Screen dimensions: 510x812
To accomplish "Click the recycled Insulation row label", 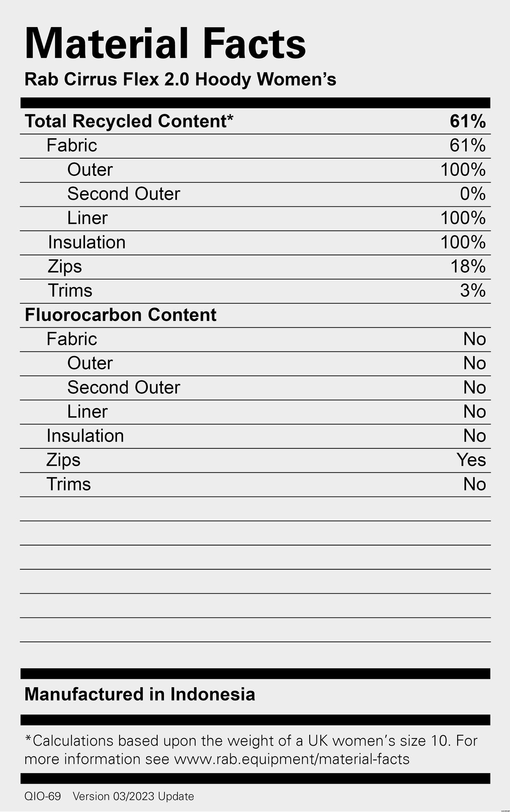I will pyautogui.click(x=87, y=242).
